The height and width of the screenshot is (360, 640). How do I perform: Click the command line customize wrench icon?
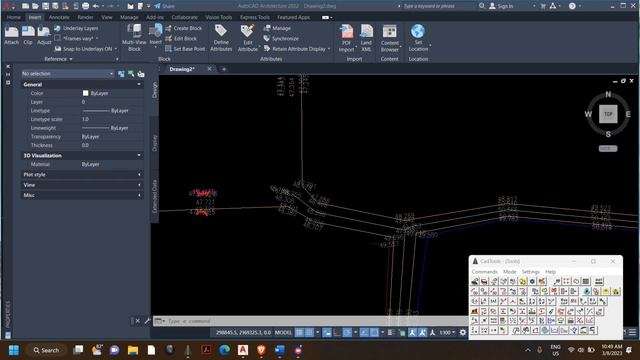tap(147, 321)
